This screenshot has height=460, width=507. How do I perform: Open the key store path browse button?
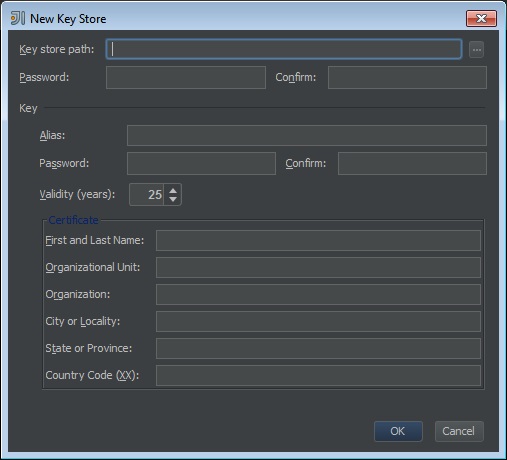[476, 50]
